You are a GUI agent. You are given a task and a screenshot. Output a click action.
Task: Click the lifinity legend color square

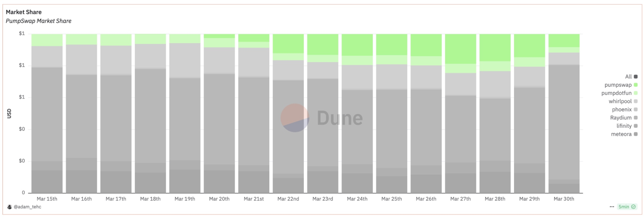click(636, 126)
